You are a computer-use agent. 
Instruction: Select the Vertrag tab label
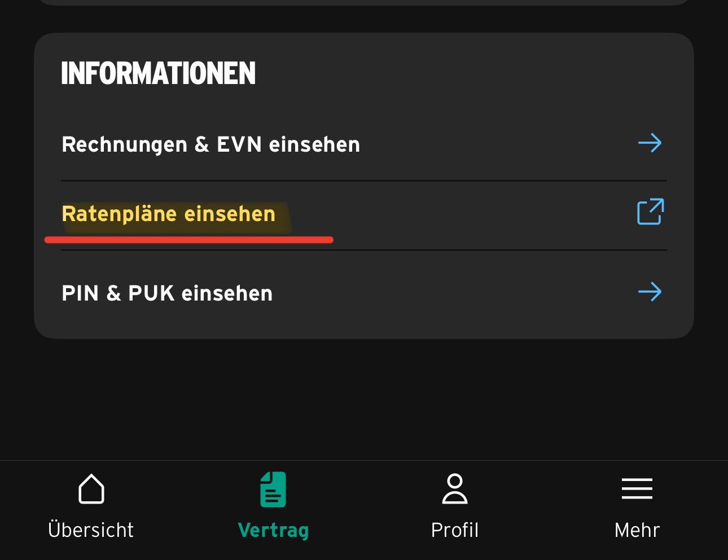(273, 531)
